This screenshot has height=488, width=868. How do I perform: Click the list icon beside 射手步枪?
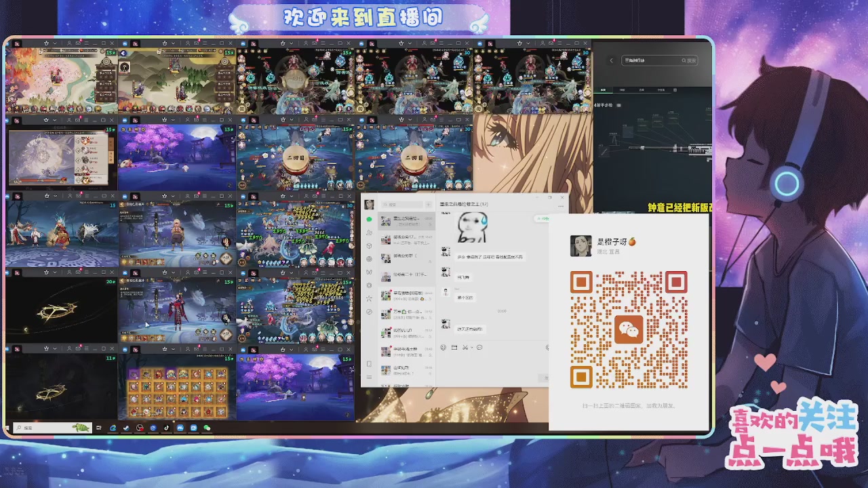618,105
